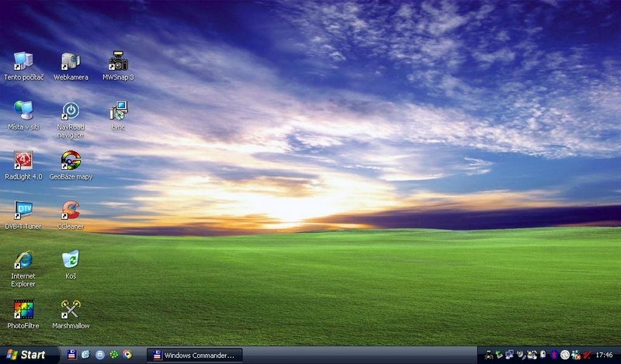
Task: Launch the Marshmallow shortcut
Action: click(71, 310)
